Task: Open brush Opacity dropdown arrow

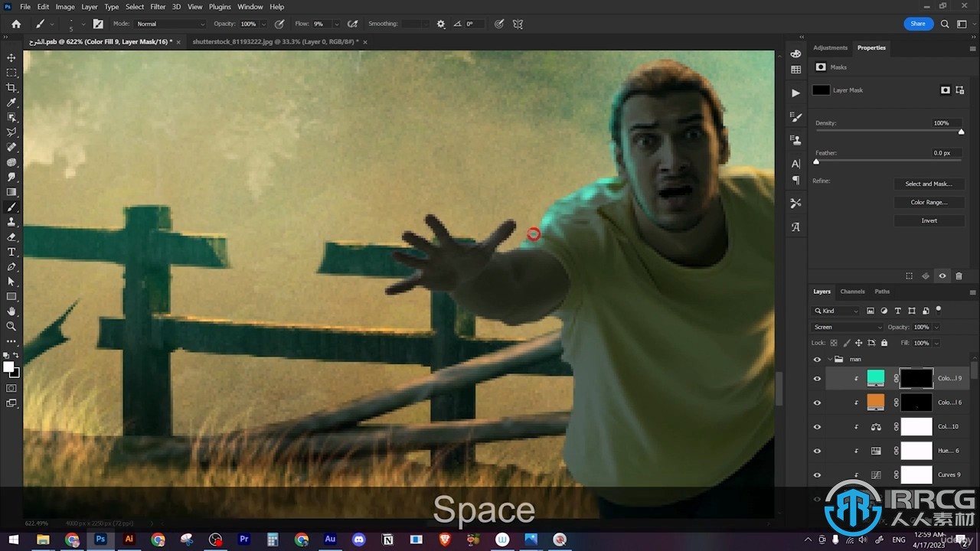Action: pyautogui.click(x=263, y=24)
